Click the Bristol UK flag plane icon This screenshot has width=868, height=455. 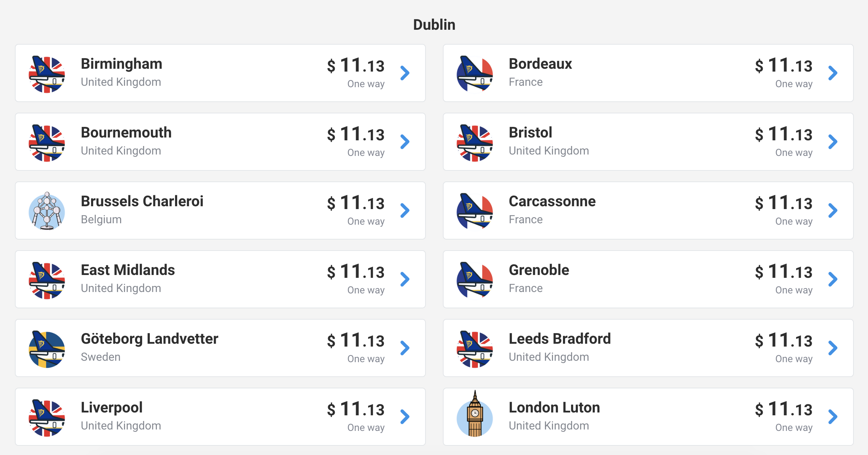(475, 142)
